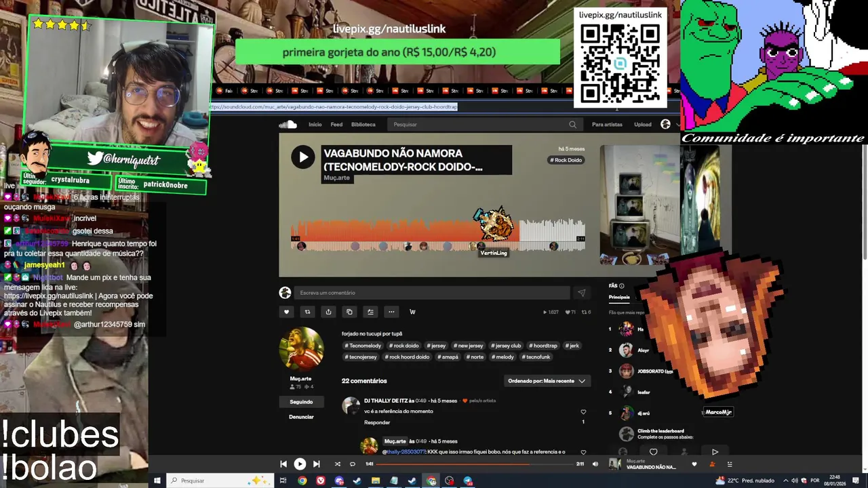This screenshot has height=488, width=868.
Task: Open the # jersey club tag
Action: pos(507,346)
